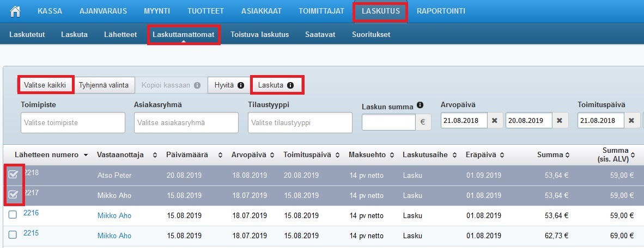
Task: Uncheck the checkbox for delivery note 2217
Action: (14, 194)
